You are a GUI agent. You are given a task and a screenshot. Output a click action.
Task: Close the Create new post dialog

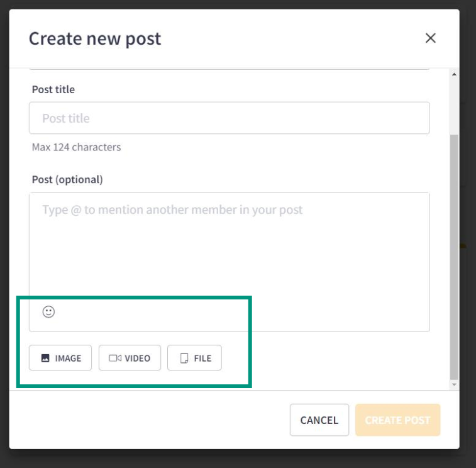click(431, 38)
